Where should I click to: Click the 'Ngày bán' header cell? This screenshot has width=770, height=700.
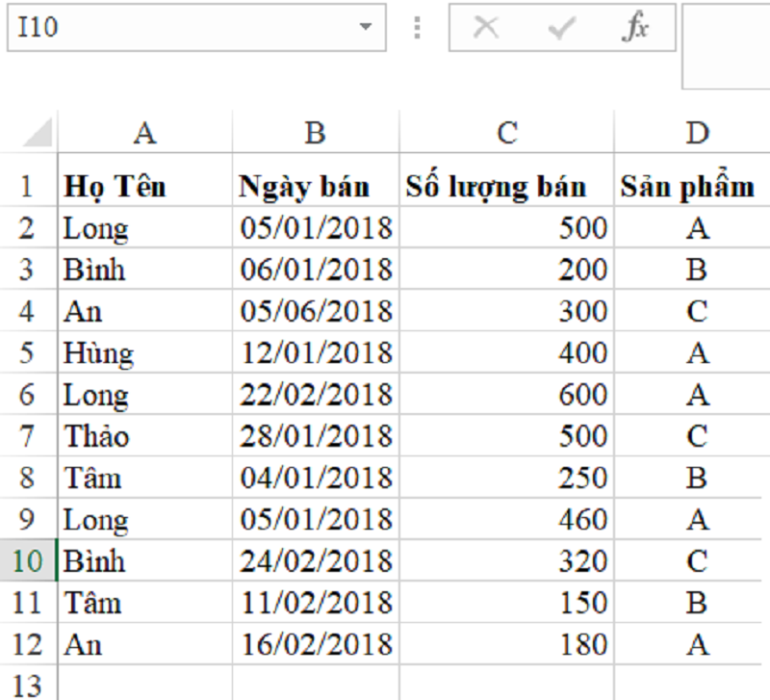pyautogui.click(x=318, y=187)
